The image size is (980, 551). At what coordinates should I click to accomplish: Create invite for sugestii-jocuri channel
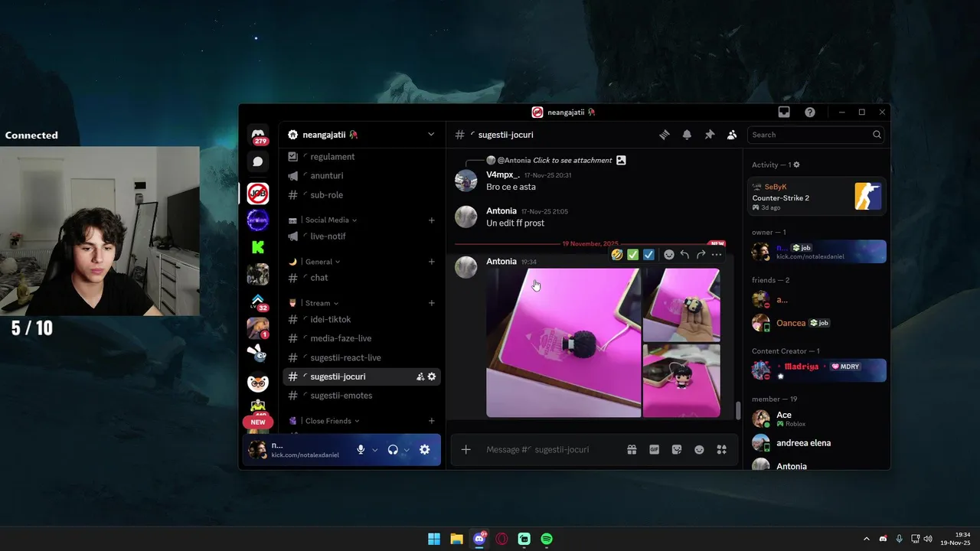(420, 377)
